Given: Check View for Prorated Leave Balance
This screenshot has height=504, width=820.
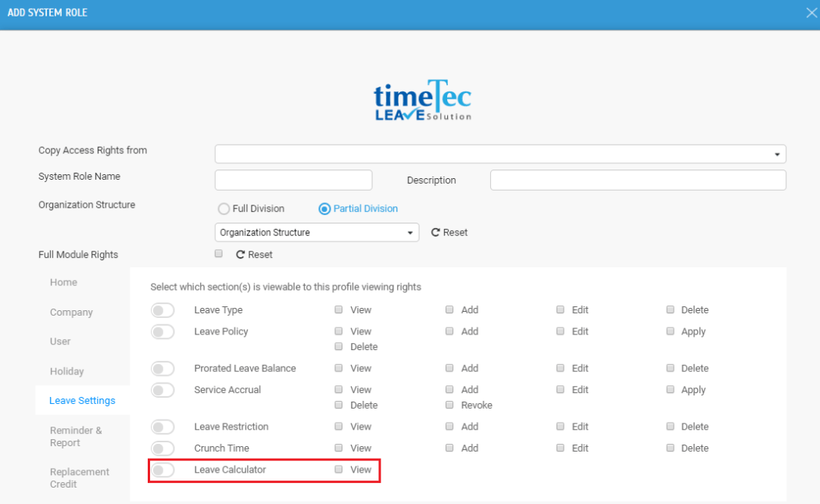Looking at the screenshot, I should click(339, 368).
